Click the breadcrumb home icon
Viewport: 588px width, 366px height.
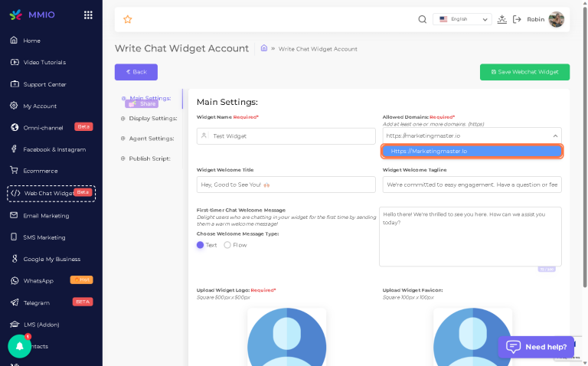[x=264, y=48]
